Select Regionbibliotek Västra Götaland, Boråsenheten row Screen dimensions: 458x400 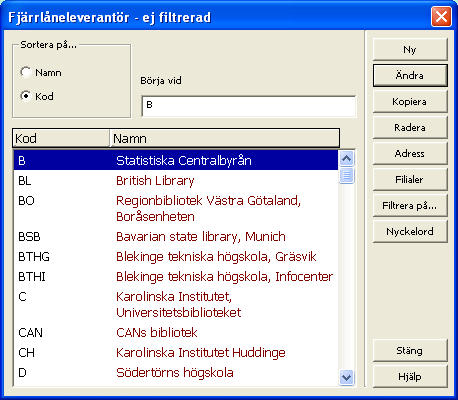[176, 208]
